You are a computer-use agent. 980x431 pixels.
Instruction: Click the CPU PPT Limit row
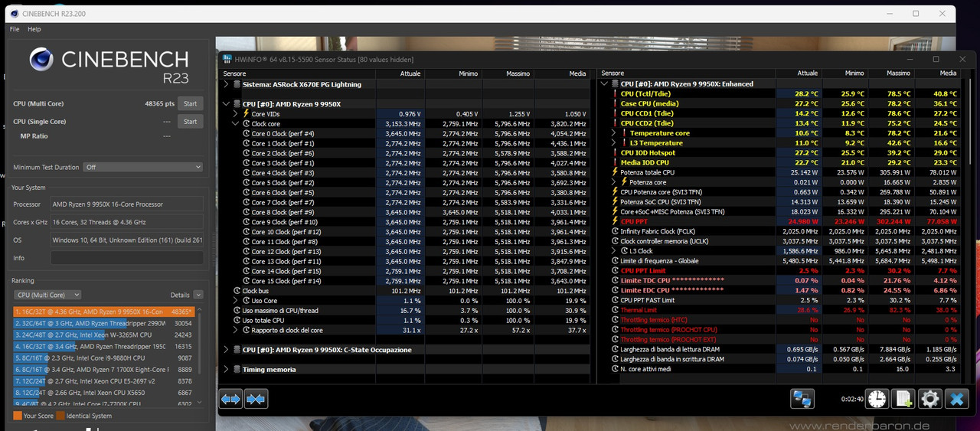click(x=779, y=271)
